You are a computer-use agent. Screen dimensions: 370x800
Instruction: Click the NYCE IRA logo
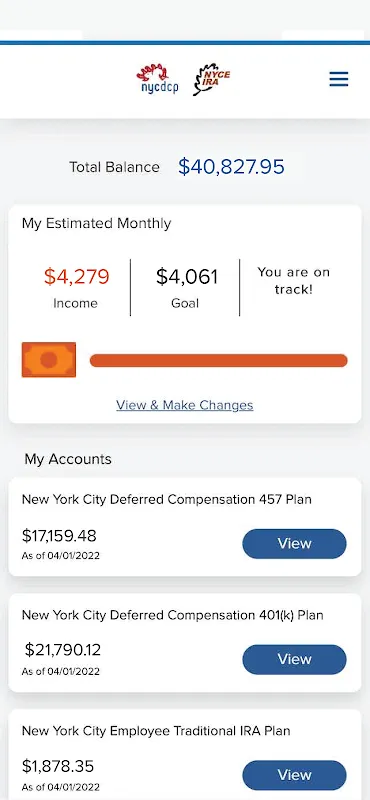point(211,79)
